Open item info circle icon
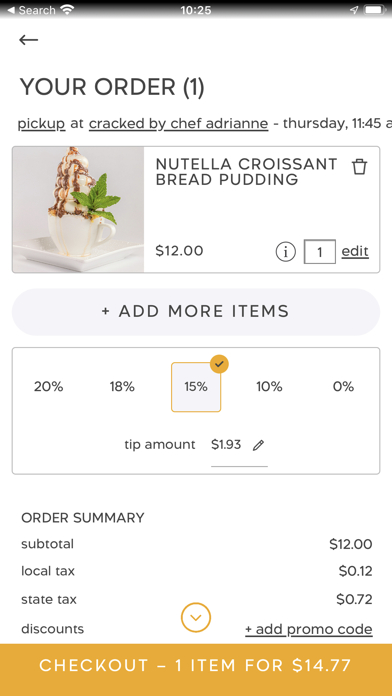This screenshot has width=392, height=696. pos(285,252)
